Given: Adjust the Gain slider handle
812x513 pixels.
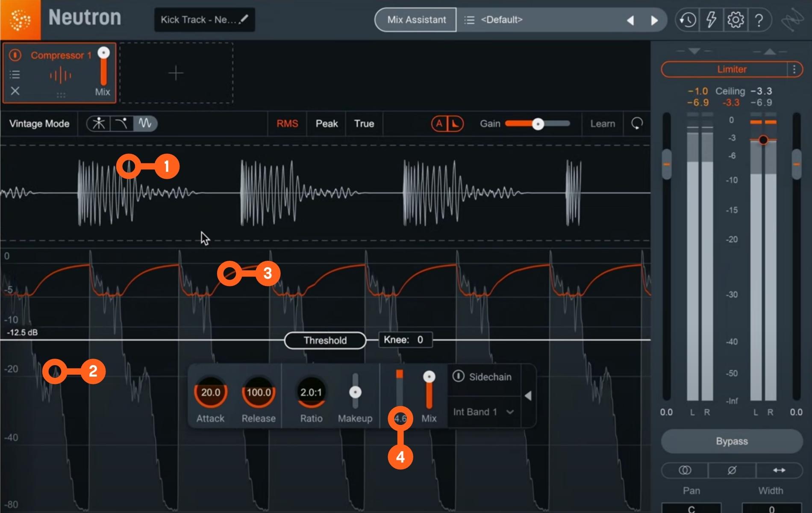Looking at the screenshot, I should (538, 124).
